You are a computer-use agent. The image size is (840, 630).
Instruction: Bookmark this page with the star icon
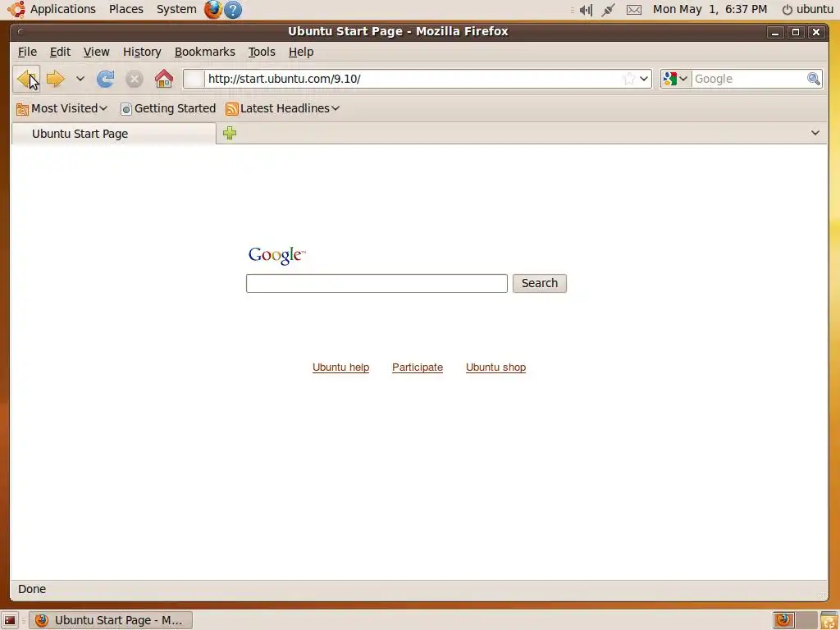pyautogui.click(x=629, y=80)
